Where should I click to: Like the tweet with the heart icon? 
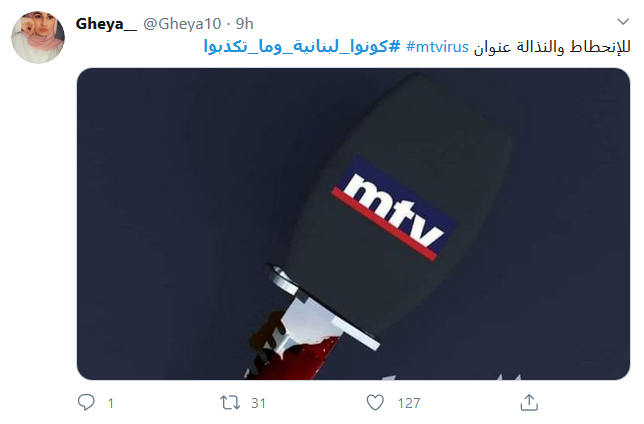click(375, 403)
